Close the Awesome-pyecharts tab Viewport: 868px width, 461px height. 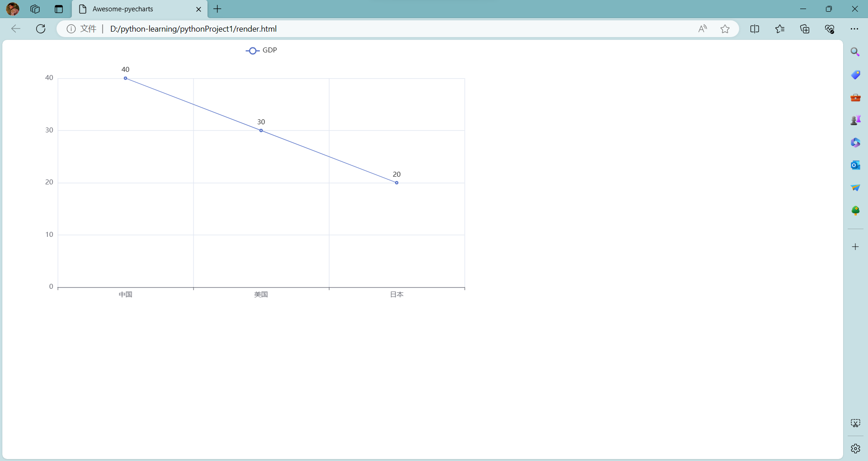198,9
